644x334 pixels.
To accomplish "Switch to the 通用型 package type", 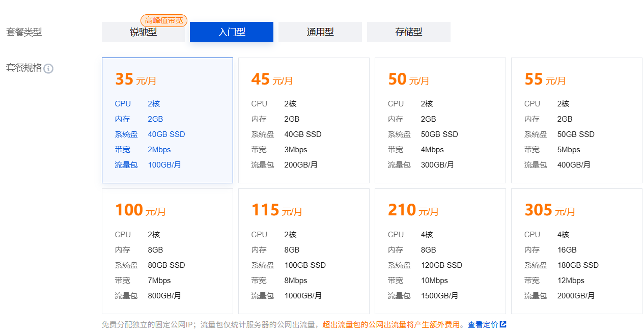I will (x=320, y=32).
